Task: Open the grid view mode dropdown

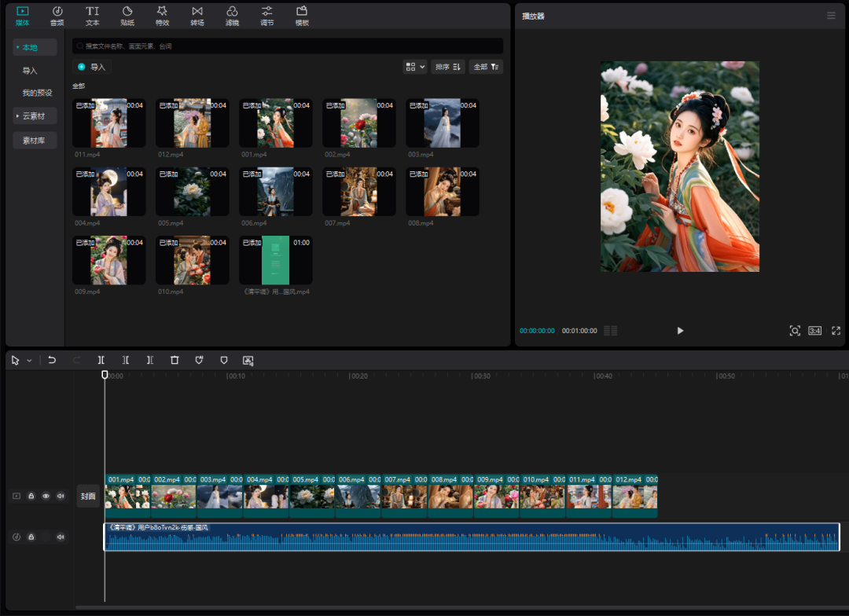Action: click(x=414, y=67)
